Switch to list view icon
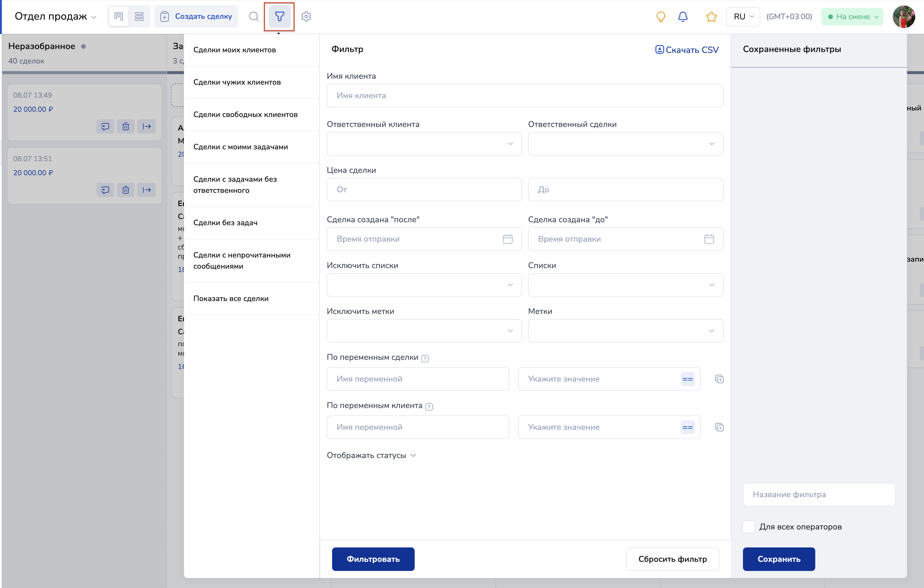 point(139,16)
